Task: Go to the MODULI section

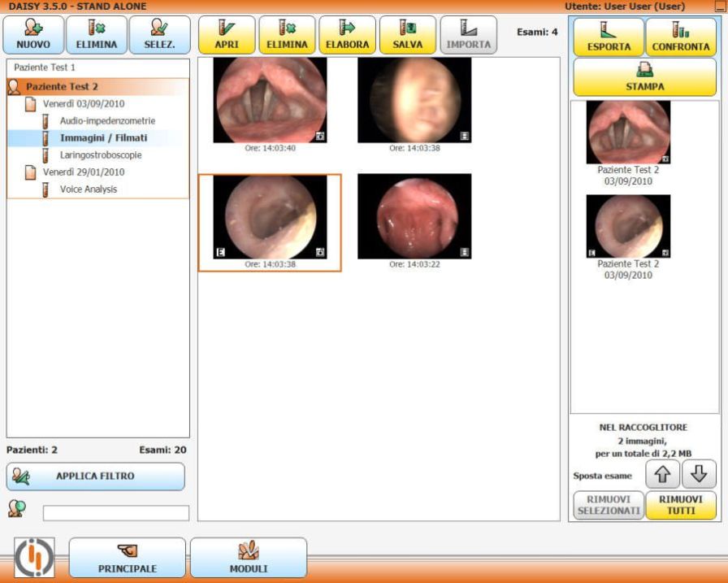Action: [249, 558]
